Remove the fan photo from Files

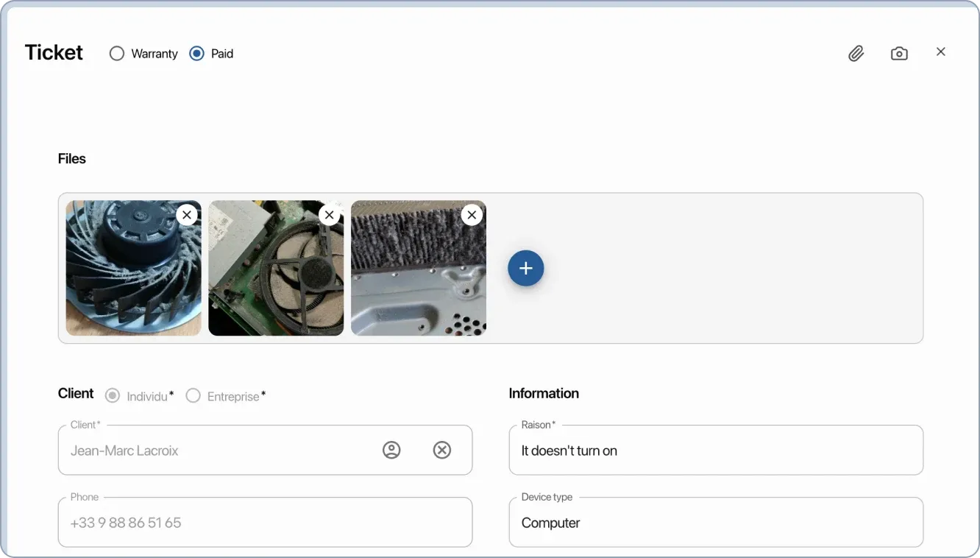[x=186, y=214]
